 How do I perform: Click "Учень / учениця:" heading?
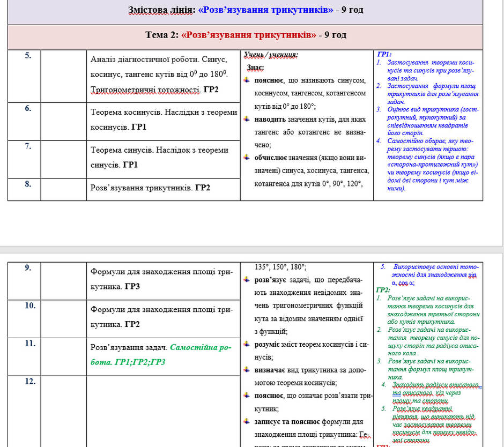click(x=271, y=55)
